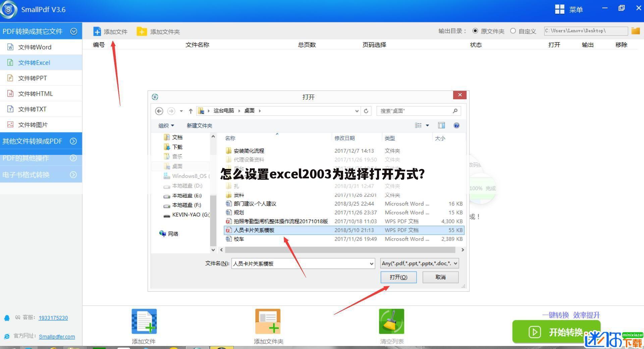
Task: Click the 清空列表 broom icon
Action: tap(391, 321)
